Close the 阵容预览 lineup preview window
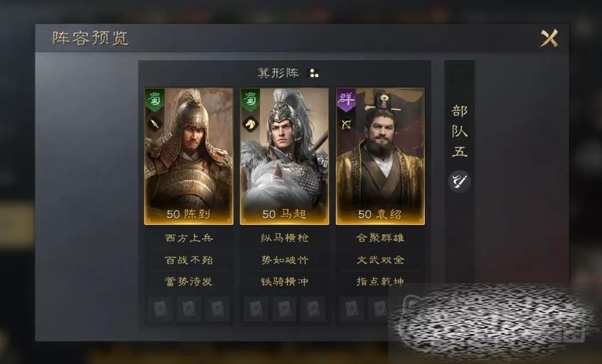The height and width of the screenshot is (364, 602). coord(549,38)
